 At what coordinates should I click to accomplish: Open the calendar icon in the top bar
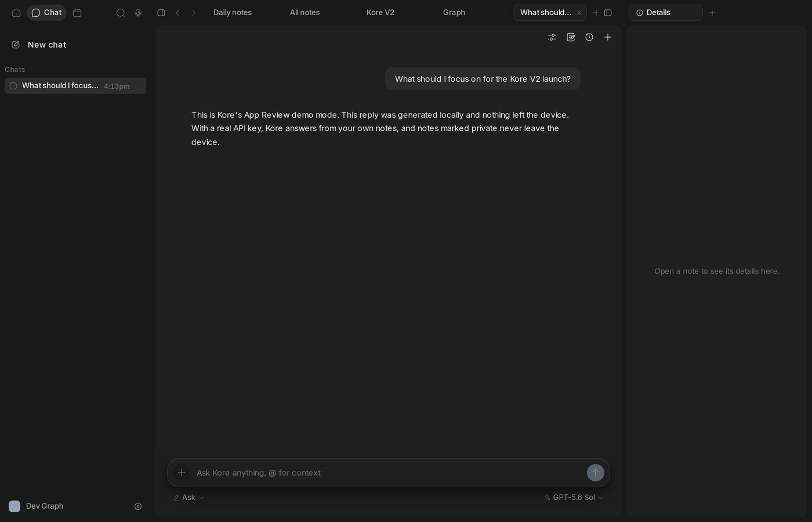[77, 13]
